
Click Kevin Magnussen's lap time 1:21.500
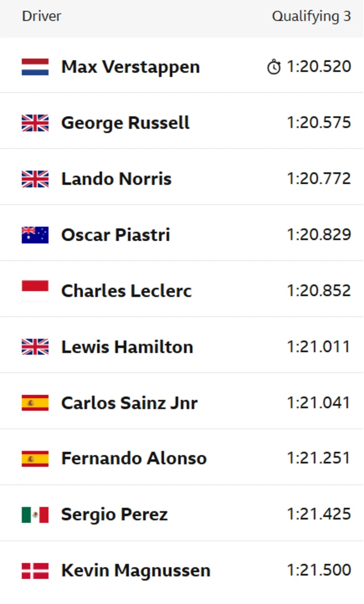[x=318, y=570]
